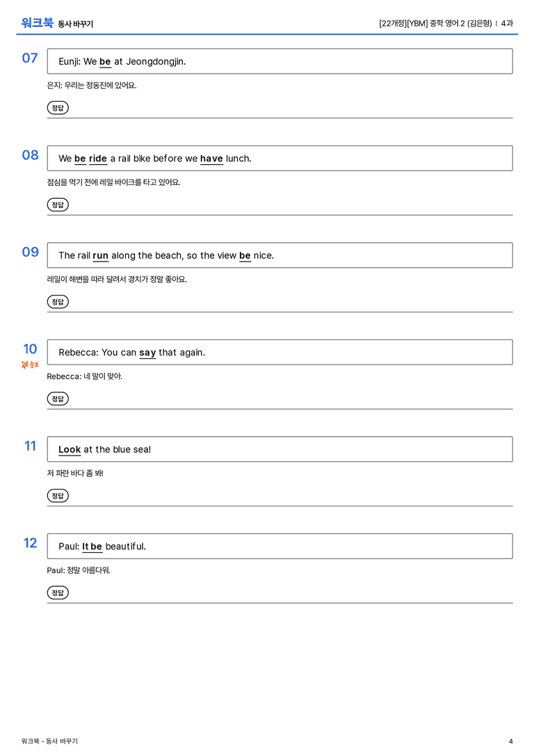Click the blue 워크북 logo title
This screenshot has height=756, width=534.
37,23
